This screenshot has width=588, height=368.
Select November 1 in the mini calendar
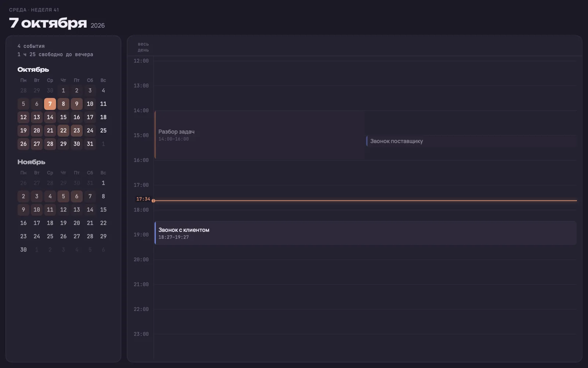(103, 183)
